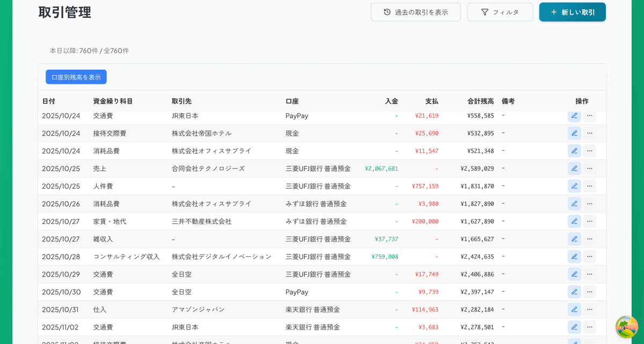Edit the 2025/10/24 消耗品費 transaction
This screenshot has width=644, height=344.
point(574,151)
